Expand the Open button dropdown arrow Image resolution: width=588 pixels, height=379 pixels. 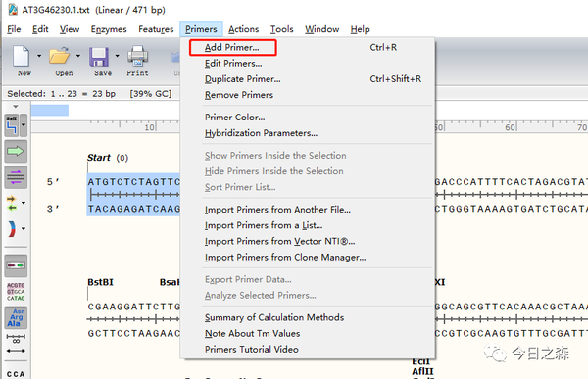coord(78,56)
